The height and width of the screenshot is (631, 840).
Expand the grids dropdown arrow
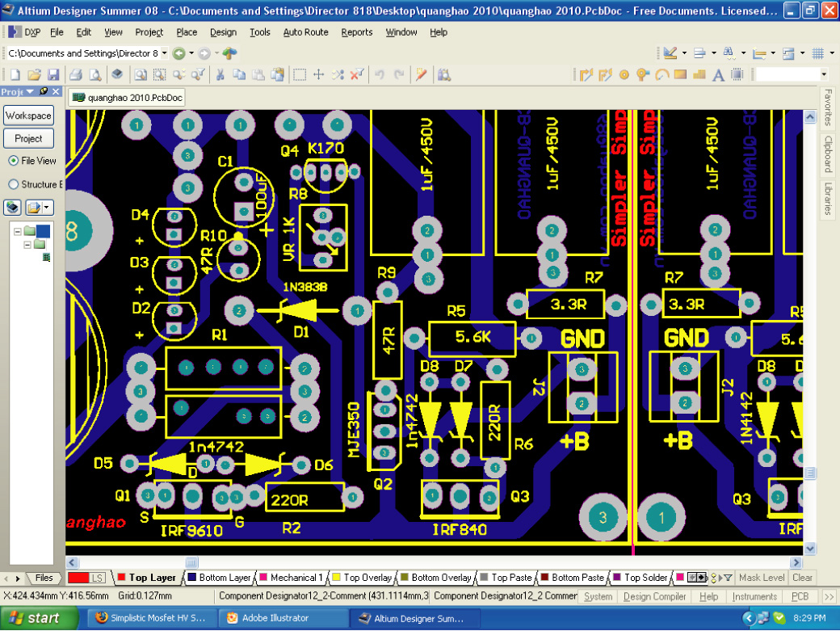pyautogui.click(x=831, y=53)
